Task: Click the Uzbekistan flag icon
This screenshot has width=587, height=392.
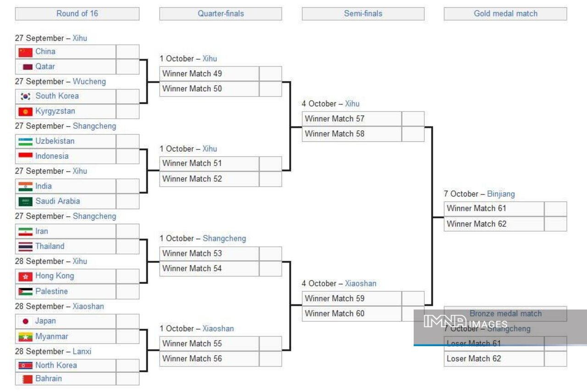Action: pos(25,141)
